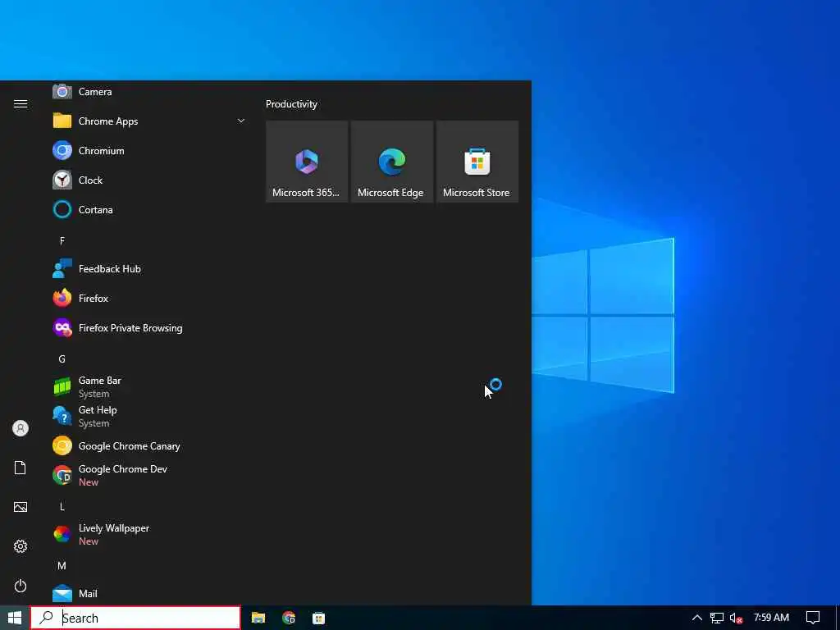The height and width of the screenshot is (630, 840).
Task: Click the Microsoft Edge tile
Action: click(391, 162)
